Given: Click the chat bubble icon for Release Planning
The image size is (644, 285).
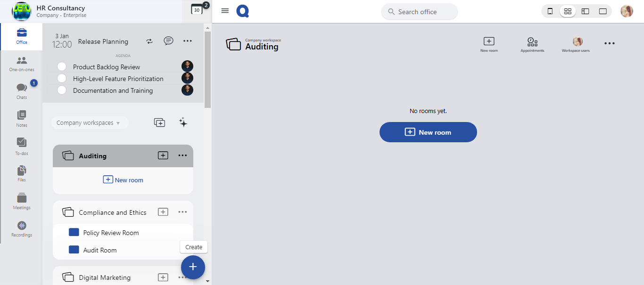Looking at the screenshot, I should [x=168, y=41].
